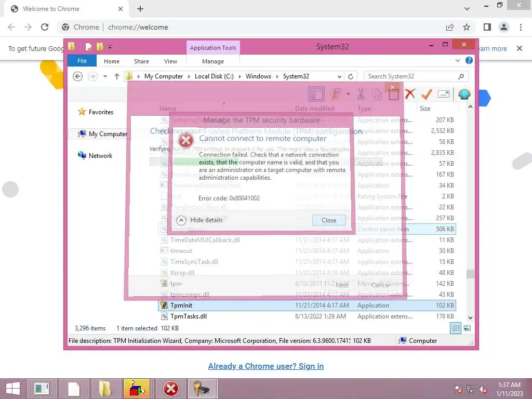Image resolution: width=532 pixels, height=399 pixels.
Task: Bookmark this tab with the star icon
Action: click(x=467, y=27)
